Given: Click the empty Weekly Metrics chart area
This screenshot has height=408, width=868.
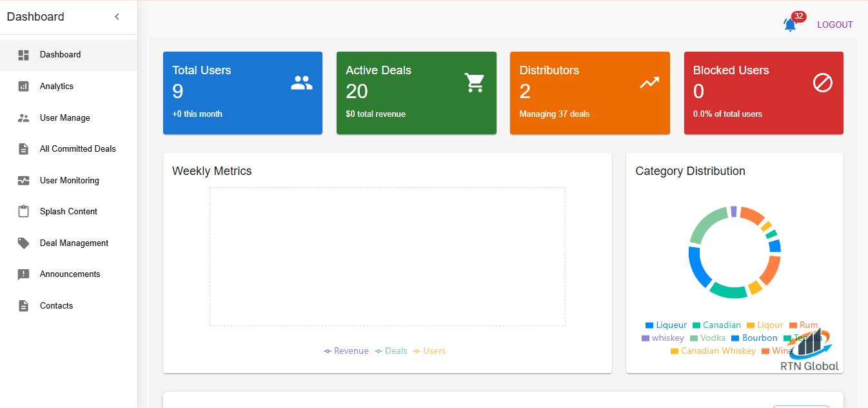Looking at the screenshot, I should tap(387, 256).
